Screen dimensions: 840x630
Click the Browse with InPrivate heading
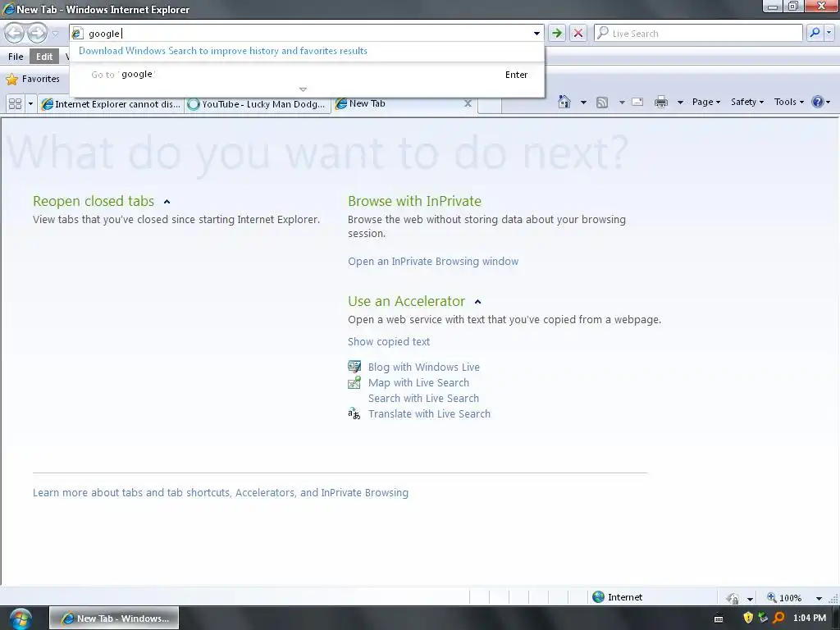[414, 201]
